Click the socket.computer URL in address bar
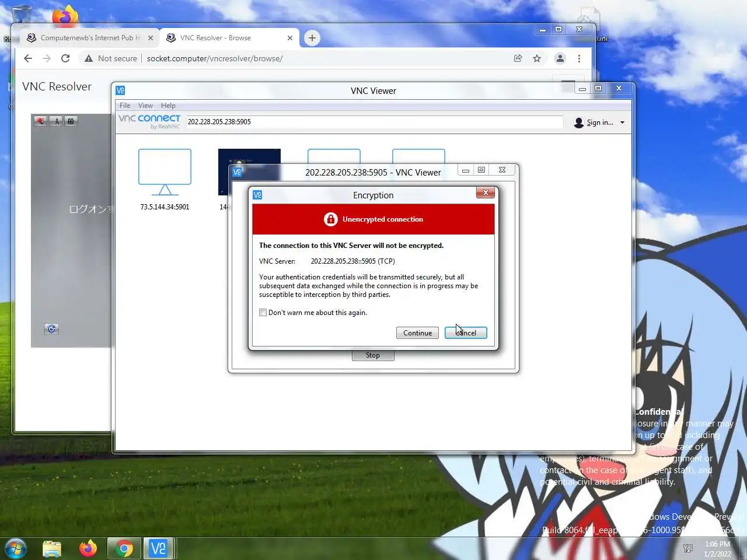747x560 pixels. pos(215,58)
